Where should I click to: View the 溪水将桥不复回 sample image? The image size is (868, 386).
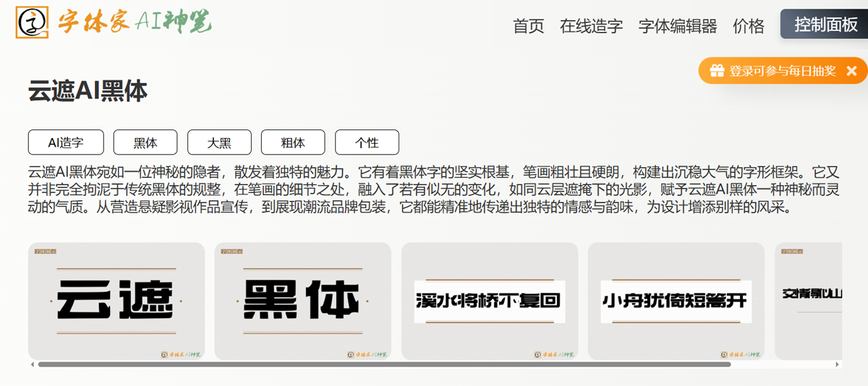pos(489,301)
